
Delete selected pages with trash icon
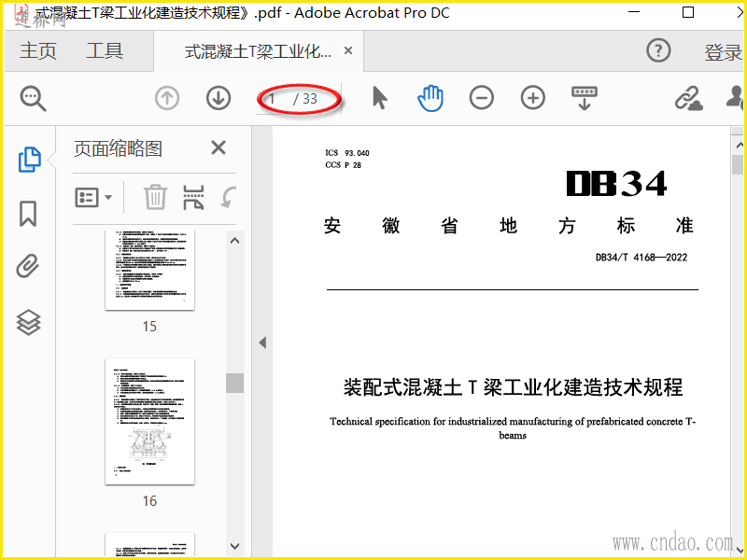coord(155,197)
